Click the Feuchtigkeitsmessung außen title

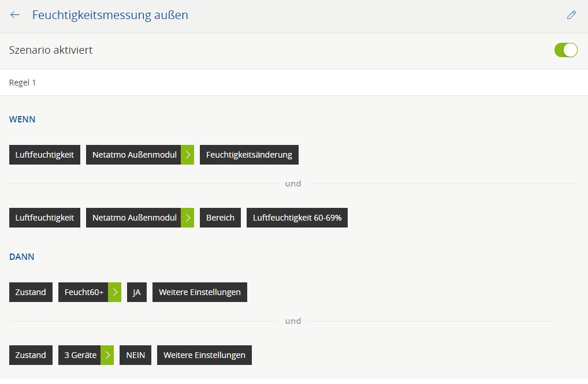[x=110, y=15]
